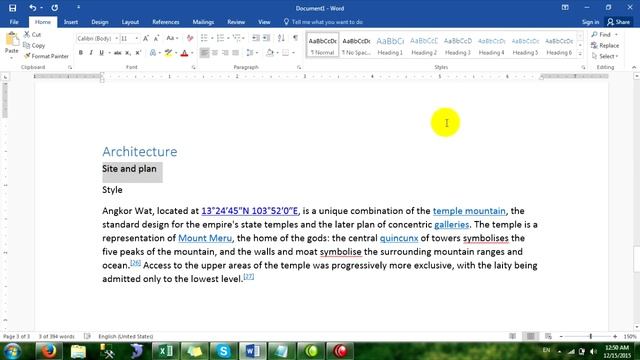Screen dimensions: 640x360
Task: Toggle Italic formatting
Action: [91, 53]
